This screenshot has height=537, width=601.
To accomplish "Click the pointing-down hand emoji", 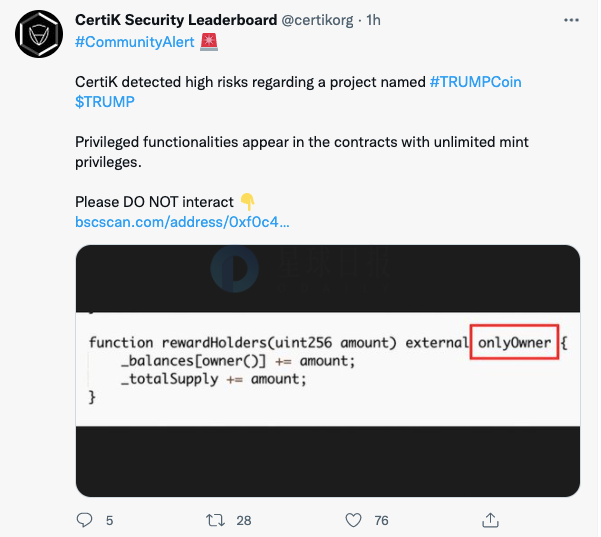I will coord(248,202).
